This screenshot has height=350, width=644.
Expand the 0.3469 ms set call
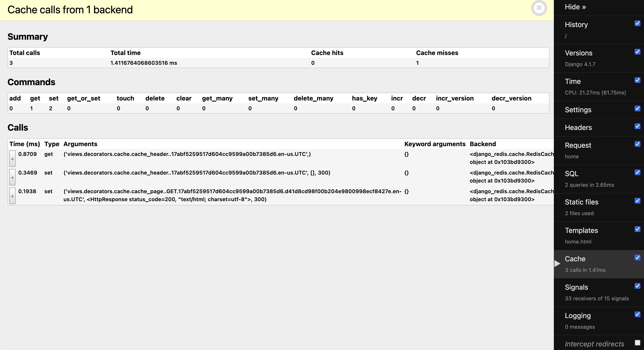coord(12,177)
